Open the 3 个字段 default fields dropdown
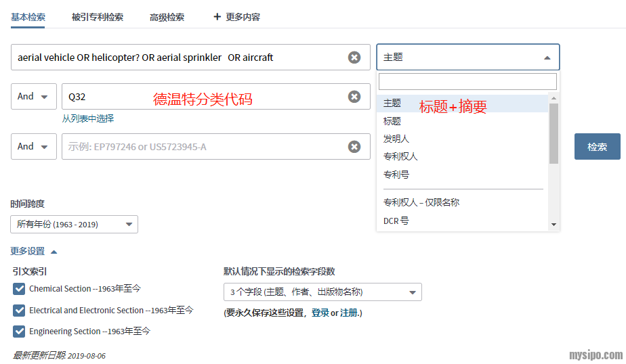The height and width of the screenshot is (364, 626). [x=322, y=292]
